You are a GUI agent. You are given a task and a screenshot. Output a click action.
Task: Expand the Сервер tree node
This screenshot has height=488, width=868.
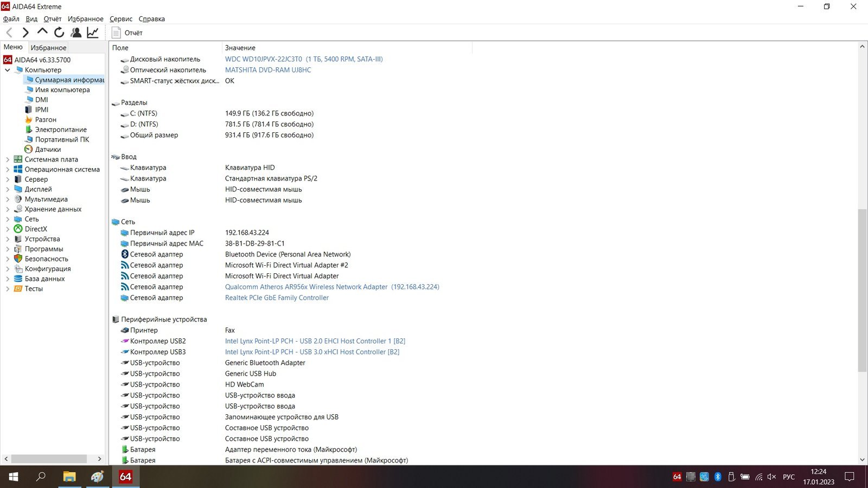point(8,179)
